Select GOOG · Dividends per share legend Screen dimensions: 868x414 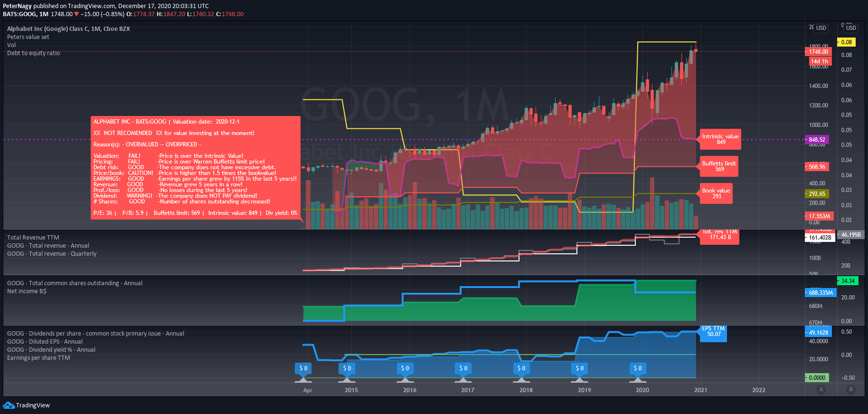point(95,334)
